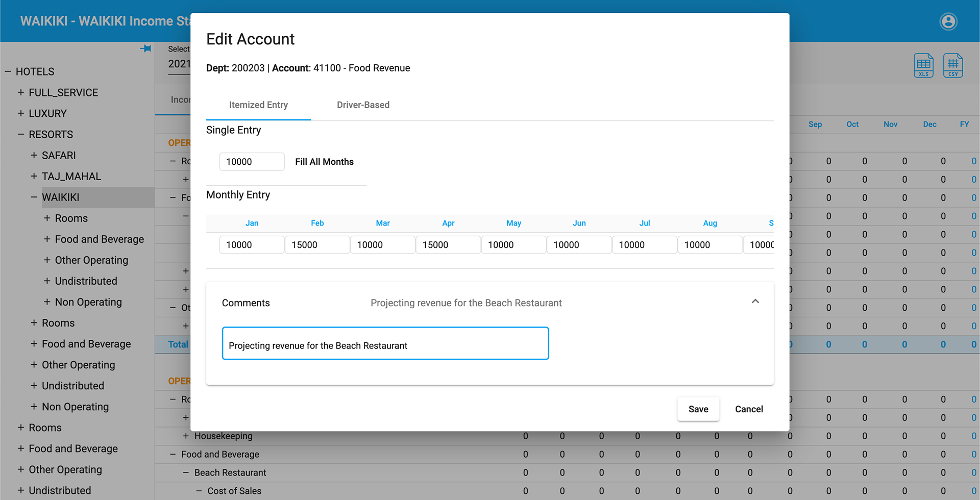Expand the FULL_SERVICE tree node
Viewport: 980px width, 500px height.
click(21, 92)
